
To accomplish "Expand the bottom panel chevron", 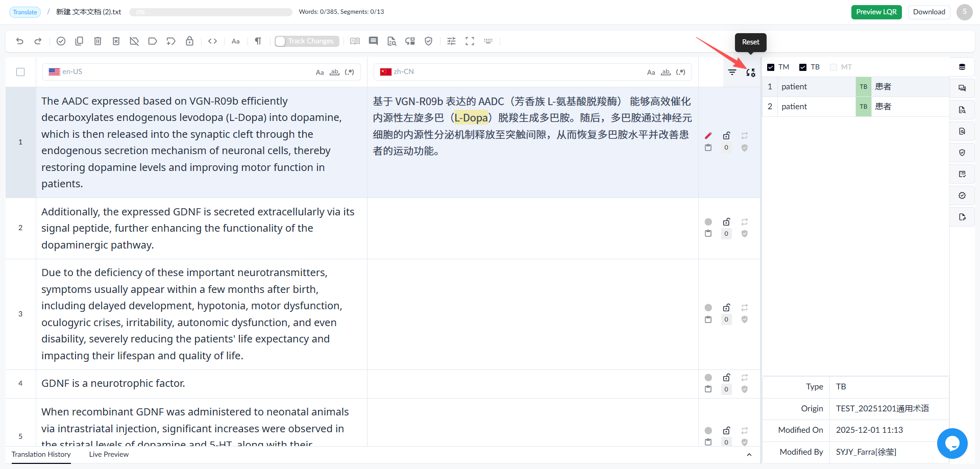I will tap(749, 455).
